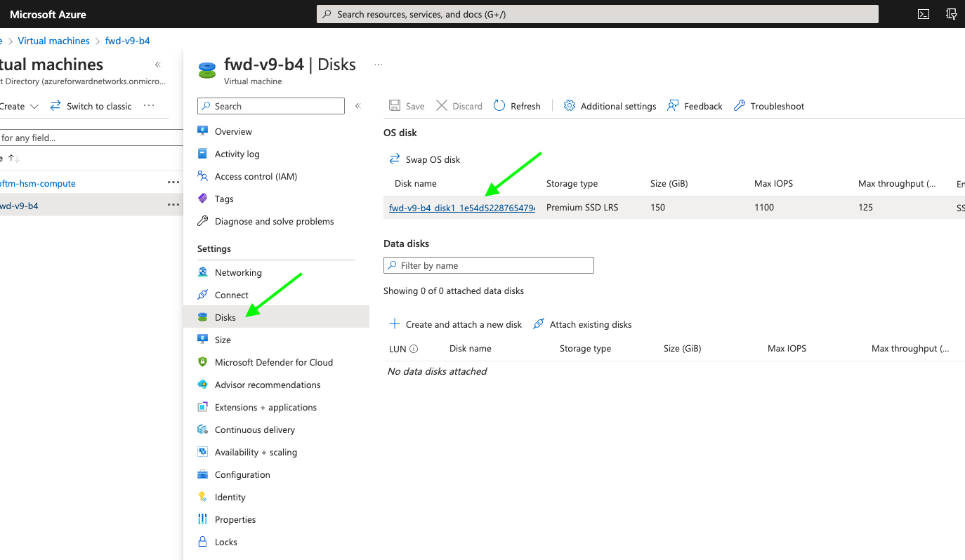Viewport: 965px width, 560px height.
Task: Open ellipsis menu for fwd-v9-b4 row
Action: pos(173,206)
